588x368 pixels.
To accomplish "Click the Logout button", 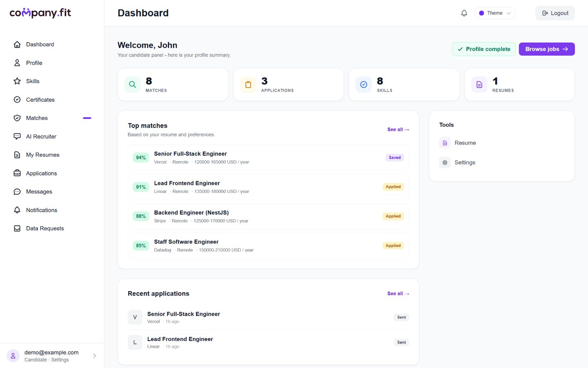I will pos(555,13).
